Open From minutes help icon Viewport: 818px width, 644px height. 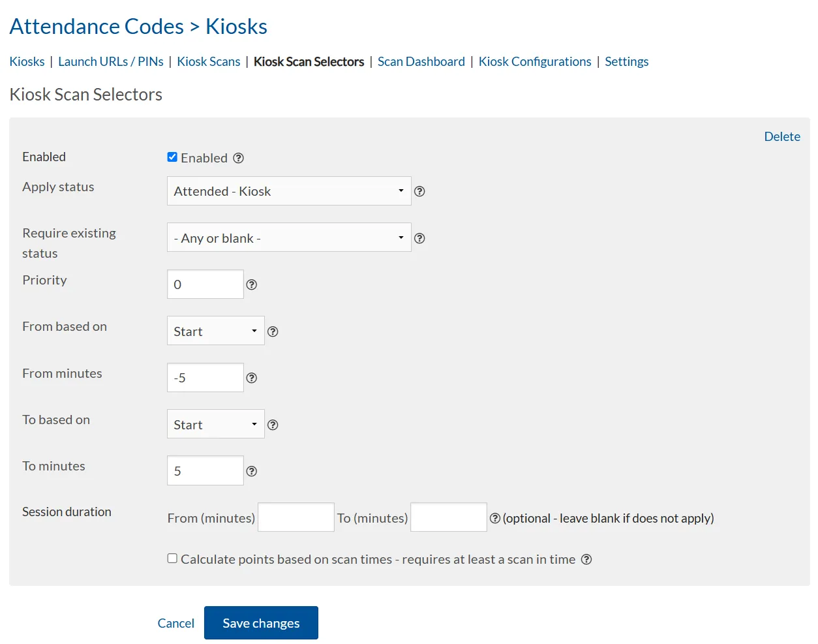pyautogui.click(x=252, y=378)
